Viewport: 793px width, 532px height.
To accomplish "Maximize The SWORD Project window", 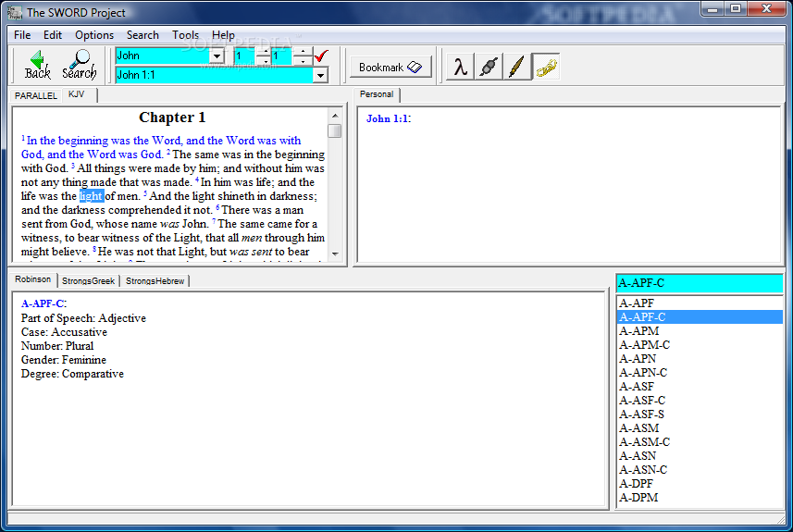I will click(x=736, y=8).
